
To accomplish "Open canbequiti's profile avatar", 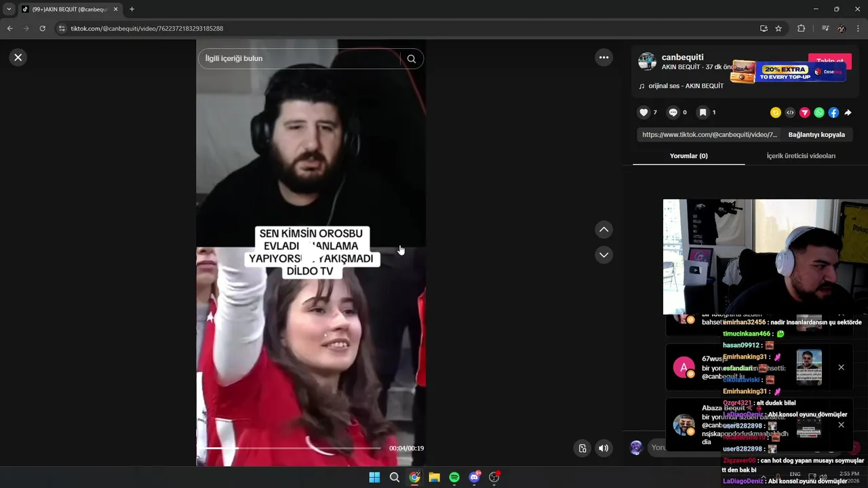I will [x=647, y=62].
